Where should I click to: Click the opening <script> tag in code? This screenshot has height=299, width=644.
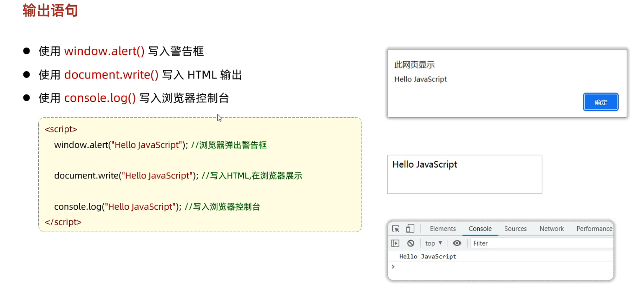pyautogui.click(x=61, y=129)
